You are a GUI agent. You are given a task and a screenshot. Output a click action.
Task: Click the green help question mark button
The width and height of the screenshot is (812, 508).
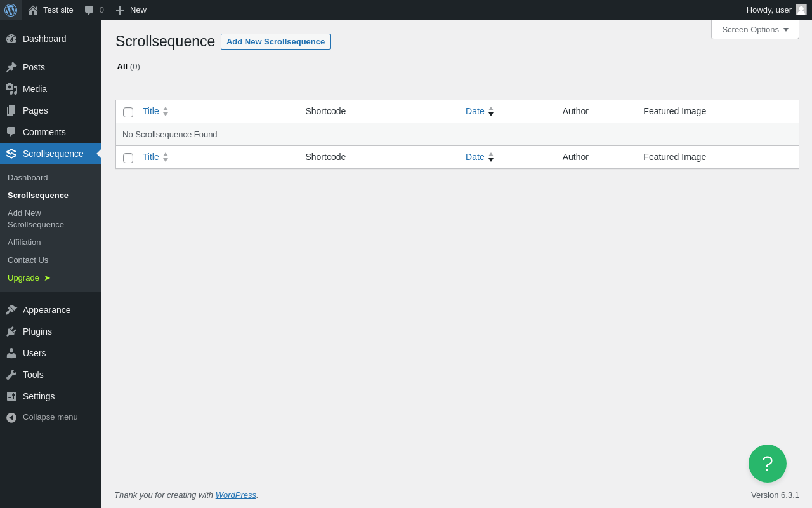point(768,464)
